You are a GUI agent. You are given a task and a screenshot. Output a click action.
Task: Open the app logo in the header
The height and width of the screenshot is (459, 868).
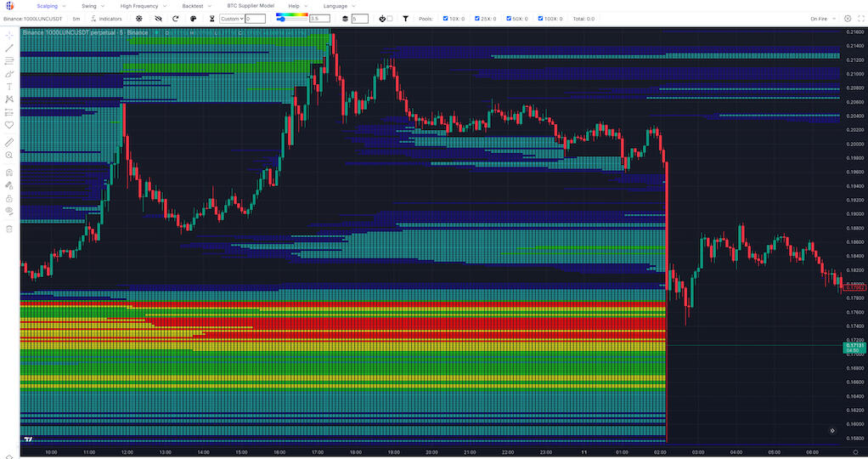9,6
